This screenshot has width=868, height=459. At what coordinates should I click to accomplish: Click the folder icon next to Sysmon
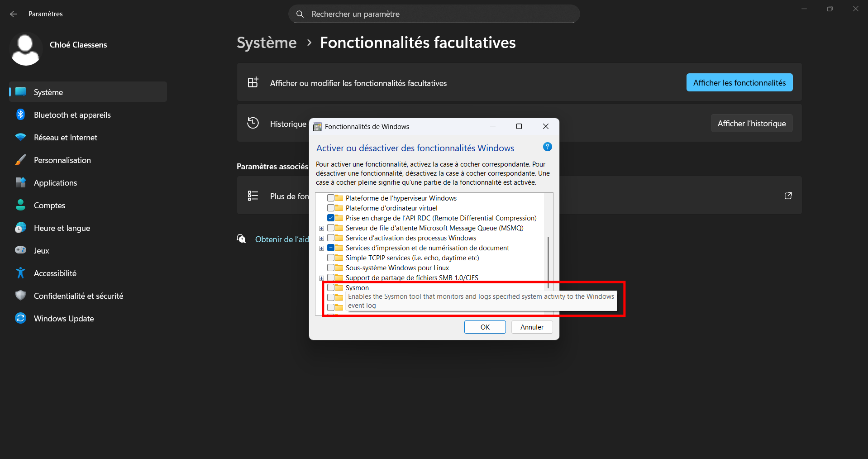point(339,287)
